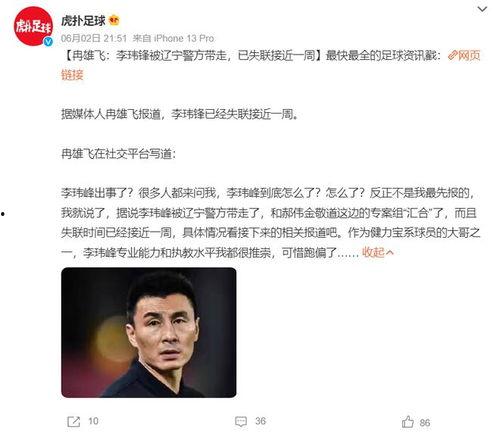Click the gold membership badge beside 虎扑足球

tap(114, 21)
